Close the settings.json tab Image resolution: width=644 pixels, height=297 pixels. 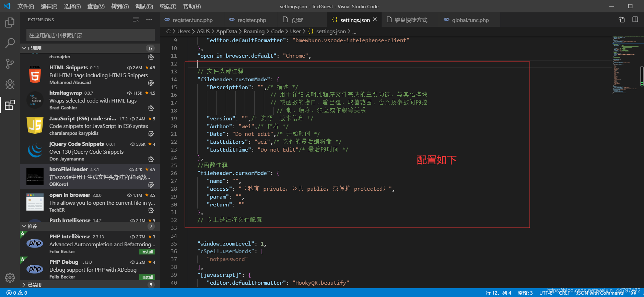click(x=375, y=20)
